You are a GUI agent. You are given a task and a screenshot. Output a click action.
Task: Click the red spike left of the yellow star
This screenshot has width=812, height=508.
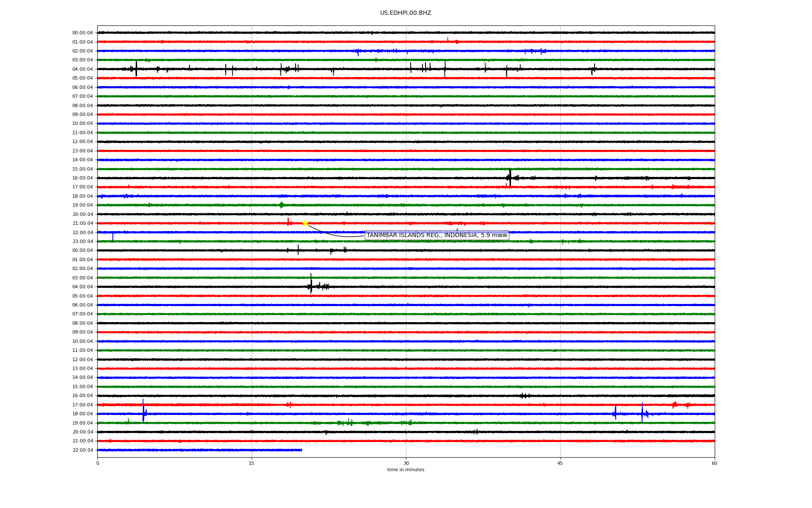coord(288,222)
